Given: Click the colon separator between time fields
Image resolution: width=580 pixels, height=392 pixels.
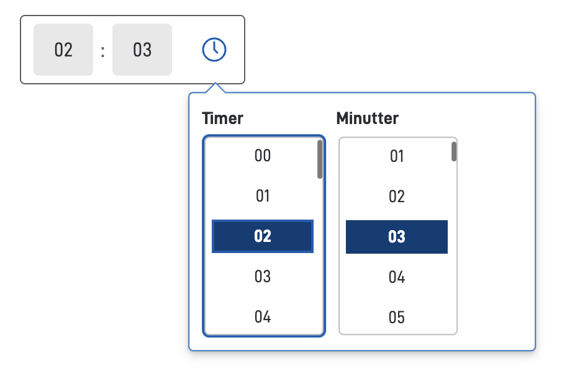Looking at the screenshot, I should click(102, 51).
